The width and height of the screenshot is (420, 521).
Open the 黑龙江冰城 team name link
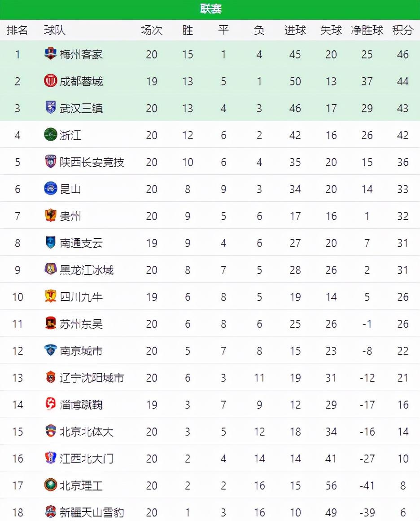86,270
